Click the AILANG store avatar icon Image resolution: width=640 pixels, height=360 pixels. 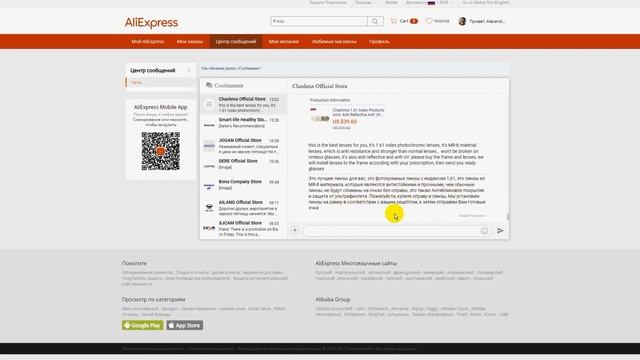click(209, 208)
